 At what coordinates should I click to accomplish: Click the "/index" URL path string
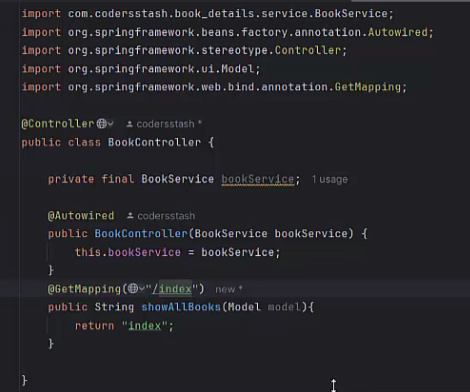pyautogui.click(x=172, y=289)
